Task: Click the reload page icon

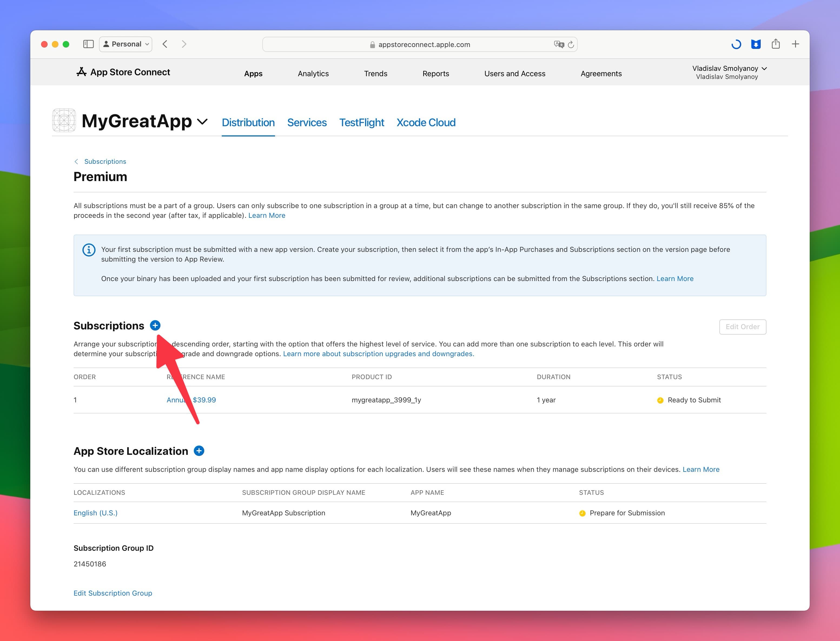Action: pos(571,44)
